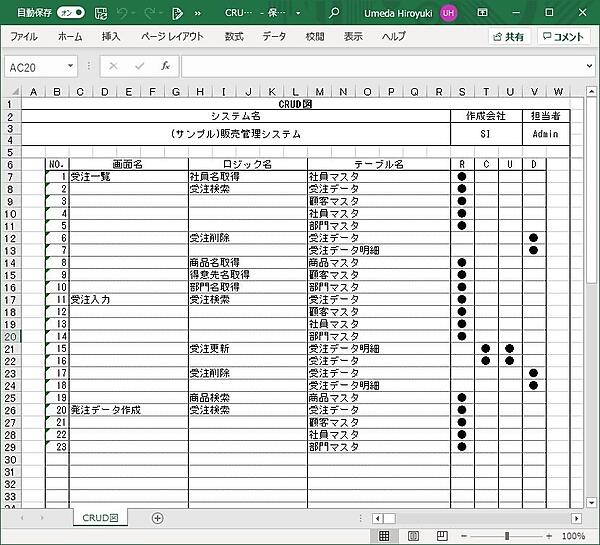
Task: Click the 受注一覧 screen name cell
Action: pos(129,177)
